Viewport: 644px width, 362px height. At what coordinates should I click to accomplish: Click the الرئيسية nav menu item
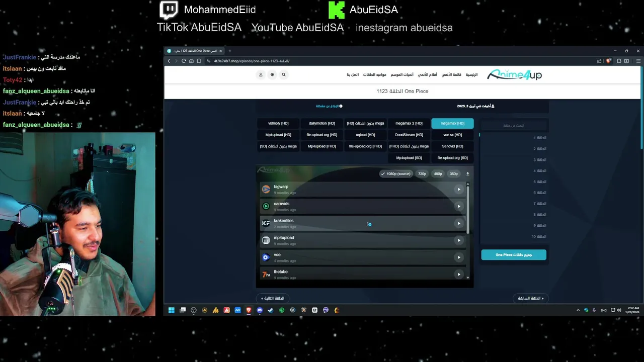tap(471, 75)
